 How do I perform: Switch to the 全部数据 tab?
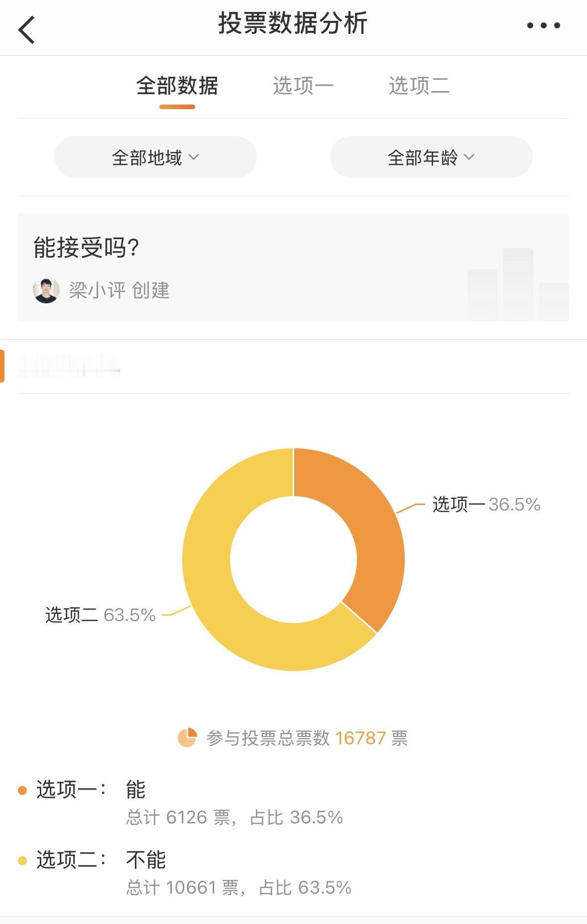pyautogui.click(x=177, y=86)
